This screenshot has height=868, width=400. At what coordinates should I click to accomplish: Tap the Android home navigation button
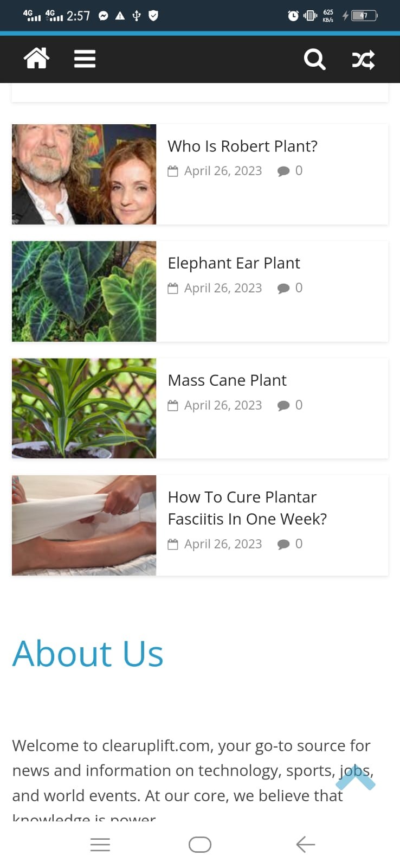[200, 844]
